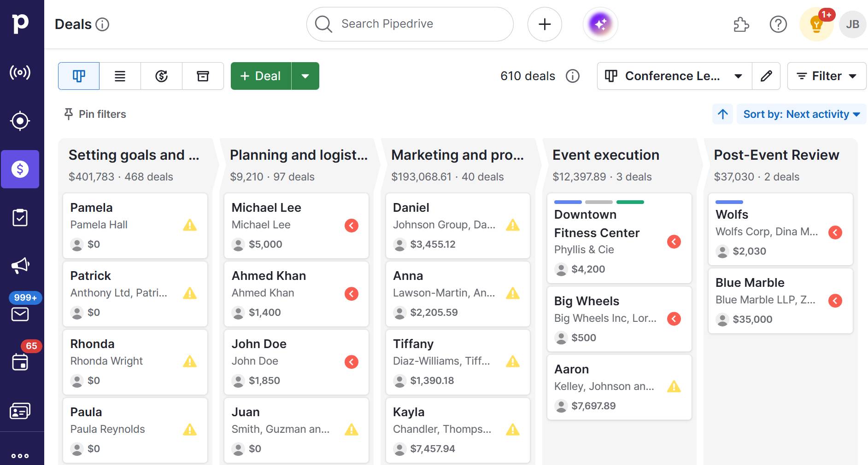
Task: Edit pipeline with the pencil icon
Action: pyautogui.click(x=766, y=76)
